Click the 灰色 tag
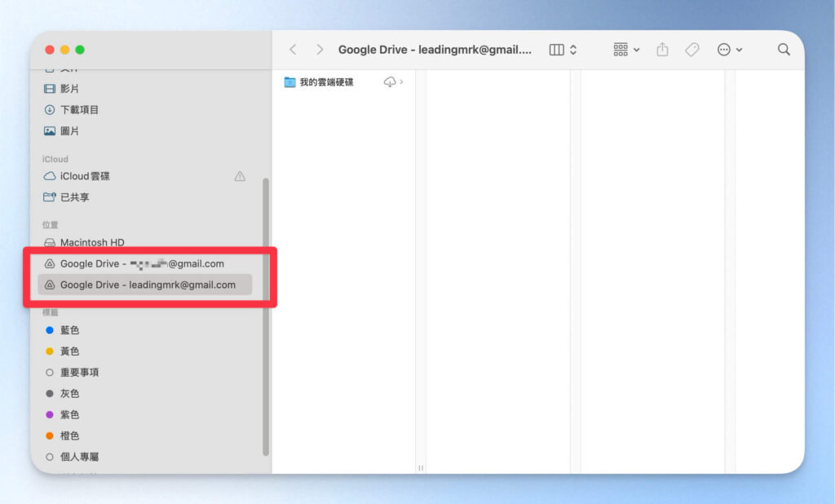 click(144, 393)
